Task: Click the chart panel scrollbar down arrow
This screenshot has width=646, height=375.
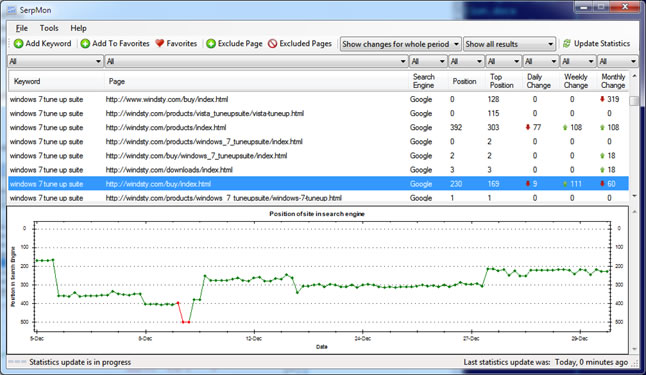Action: point(634,349)
